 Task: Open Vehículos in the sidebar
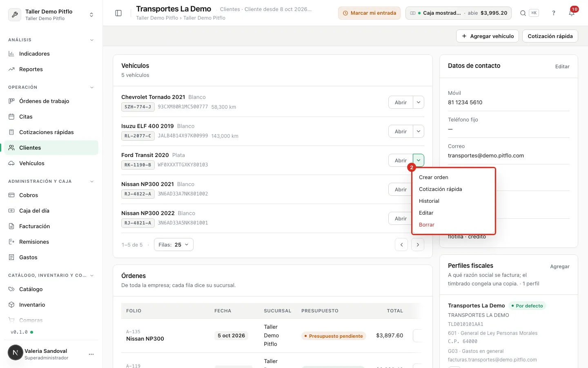point(51,163)
